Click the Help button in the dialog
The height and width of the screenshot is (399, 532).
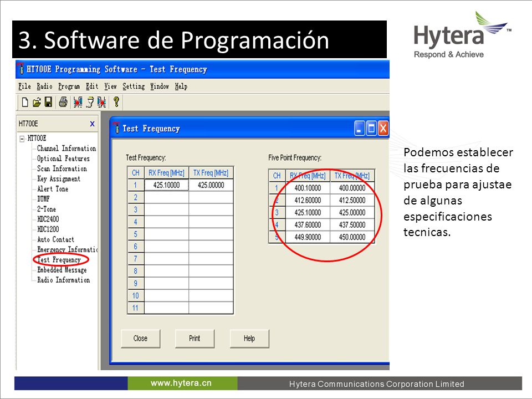249,338
